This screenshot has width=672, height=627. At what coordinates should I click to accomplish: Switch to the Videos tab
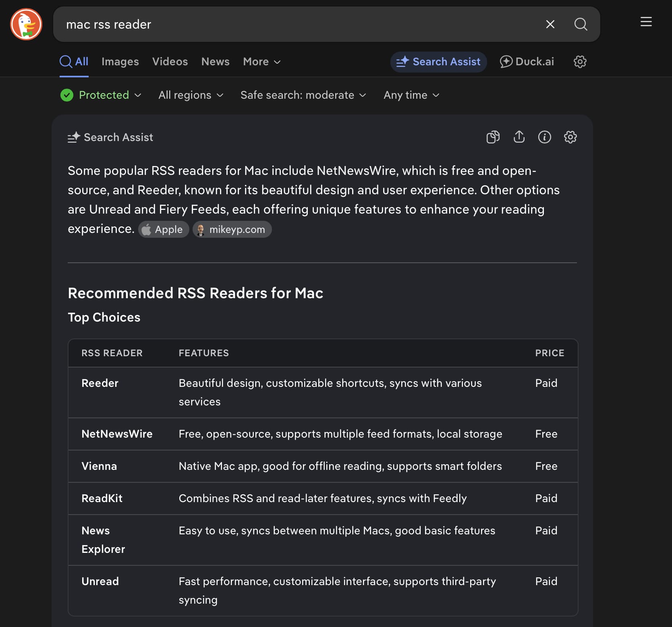[170, 62]
